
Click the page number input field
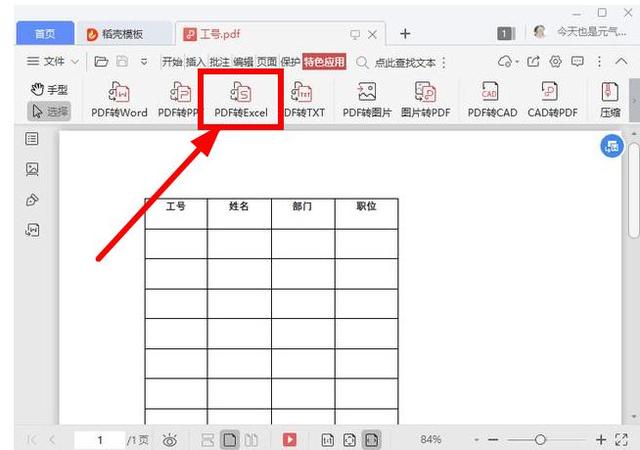click(x=100, y=440)
